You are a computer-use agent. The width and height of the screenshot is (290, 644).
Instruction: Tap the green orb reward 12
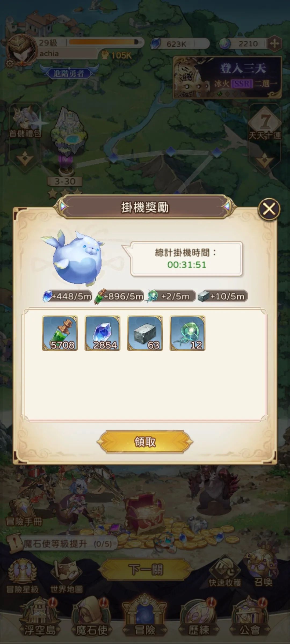coord(187,333)
